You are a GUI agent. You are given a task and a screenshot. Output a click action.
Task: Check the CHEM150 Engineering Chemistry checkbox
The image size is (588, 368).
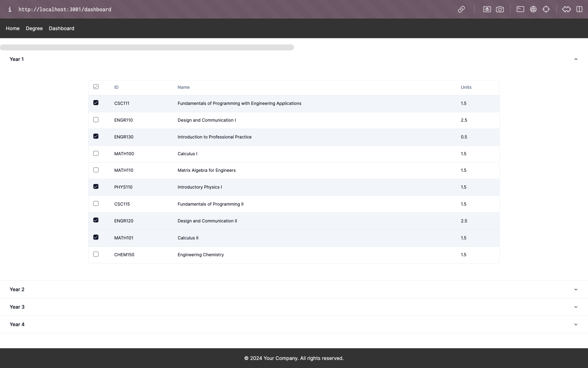pyautogui.click(x=96, y=254)
